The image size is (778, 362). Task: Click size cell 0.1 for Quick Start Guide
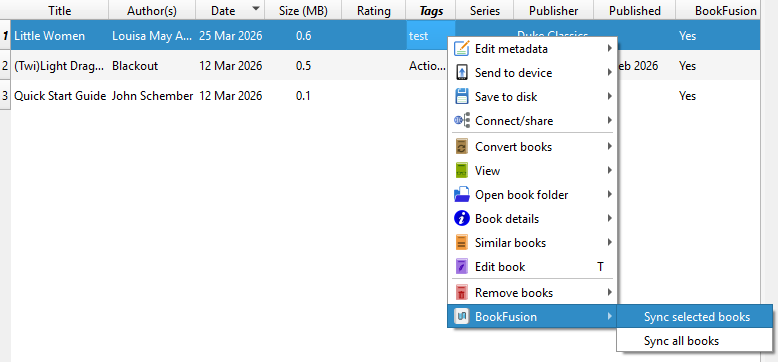tap(303, 96)
